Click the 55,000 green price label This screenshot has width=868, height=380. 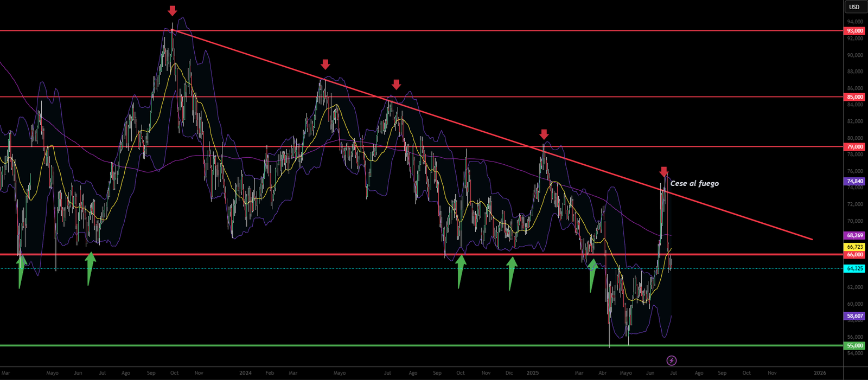tap(854, 346)
